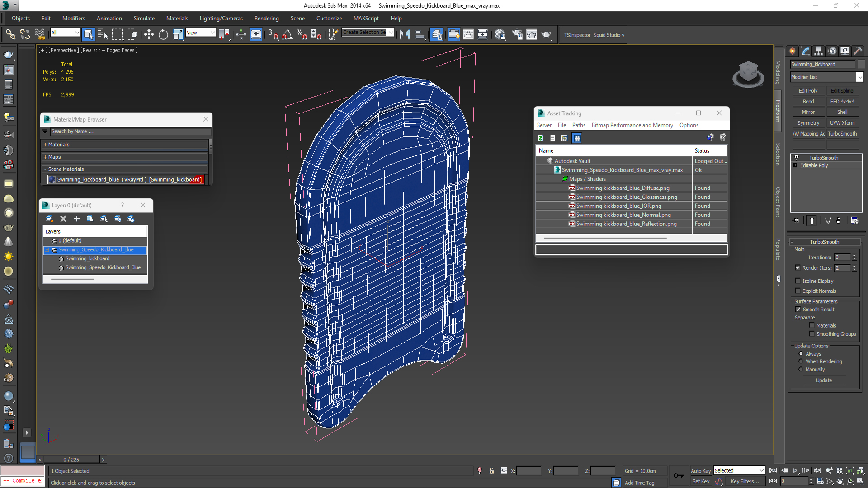
Task: Click the Shell modifier button
Action: [x=842, y=112]
